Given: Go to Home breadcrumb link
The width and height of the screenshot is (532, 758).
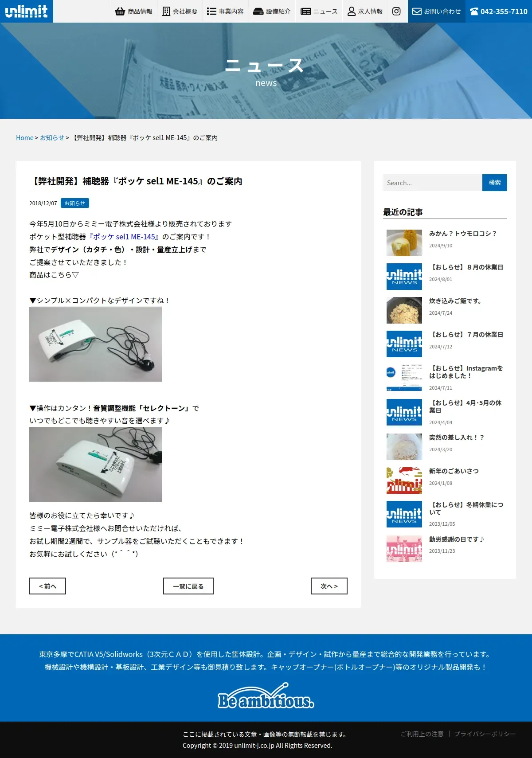Looking at the screenshot, I should 25,138.
